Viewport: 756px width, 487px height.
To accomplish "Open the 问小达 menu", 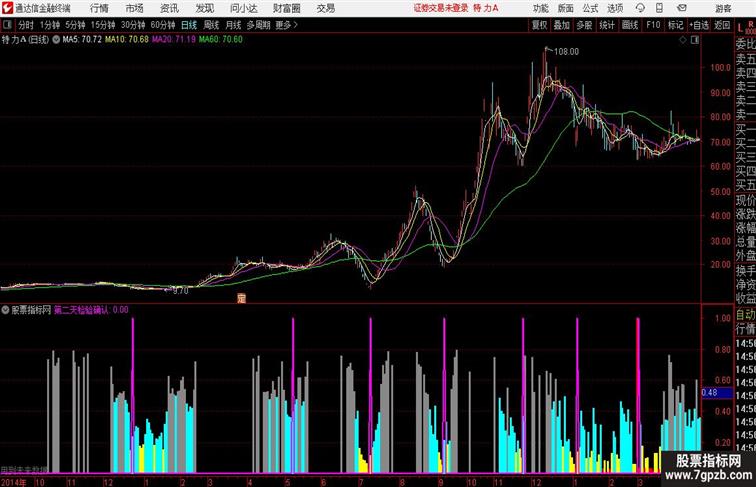I will (243, 8).
